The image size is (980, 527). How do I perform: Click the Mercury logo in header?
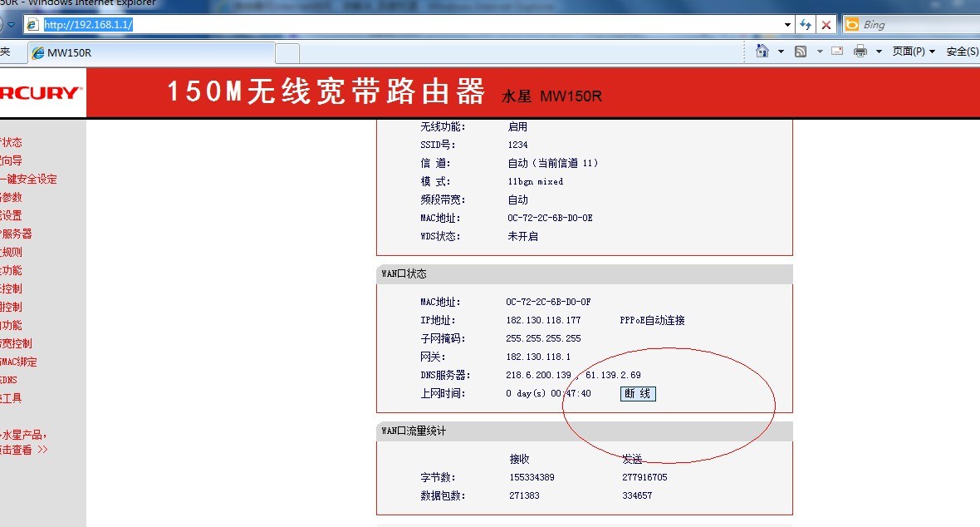42,92
